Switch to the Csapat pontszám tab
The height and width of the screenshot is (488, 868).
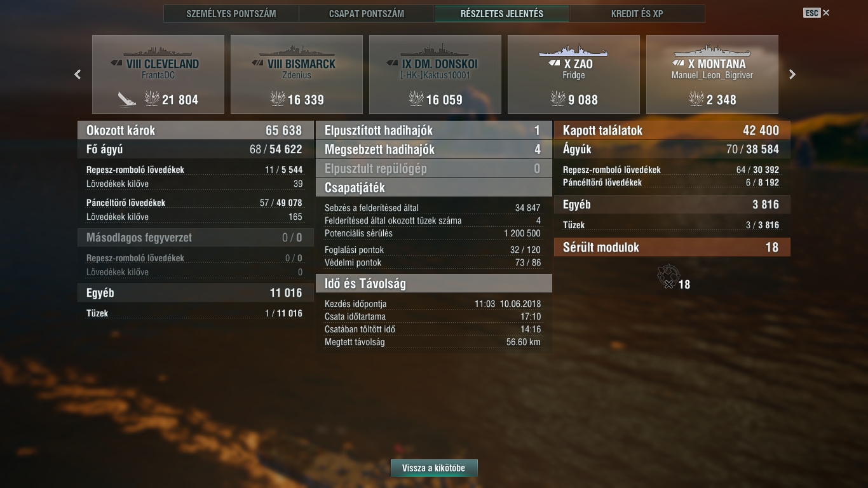click(x=367, y=13)
